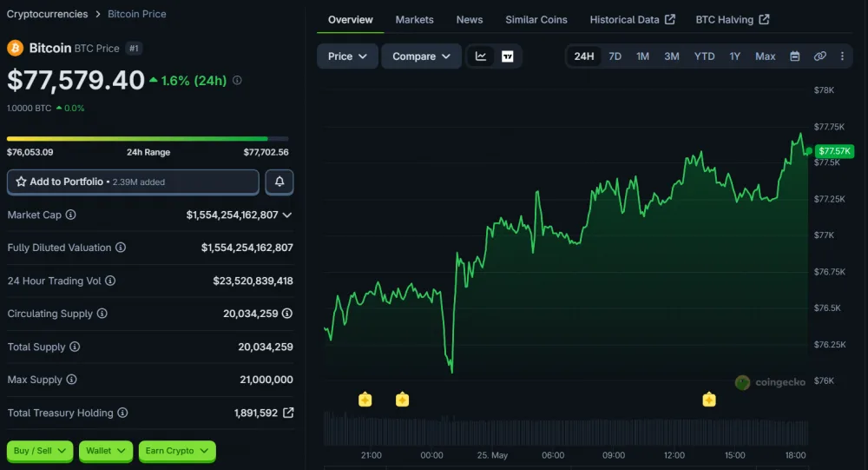
Task: Click the Bitcoin Price breadcrumb
Action: click(137, 14)
